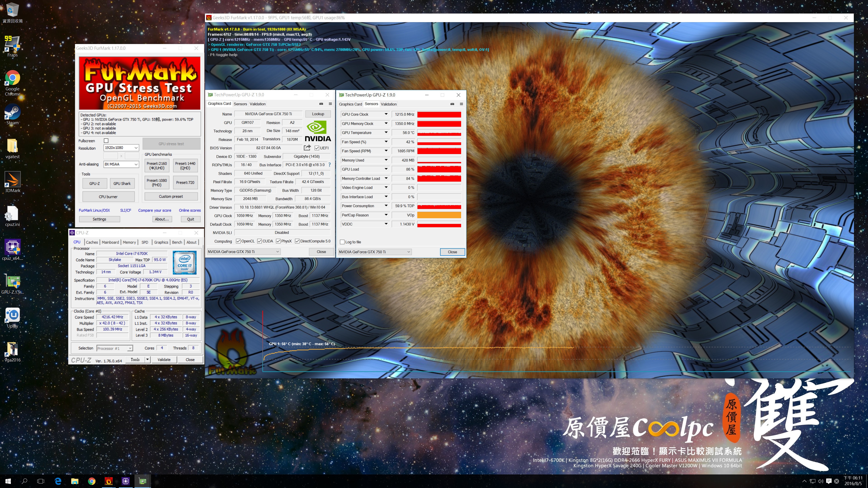Open Anti-aliasing 8X MSAA dropdown
Image resolution: width=868 pixels, height=488 pixels.
click(121, 164)
